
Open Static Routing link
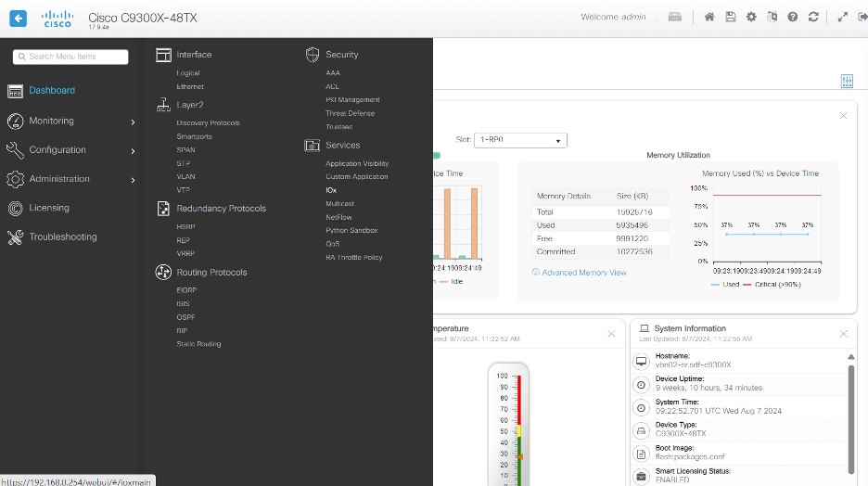[198, 344]
